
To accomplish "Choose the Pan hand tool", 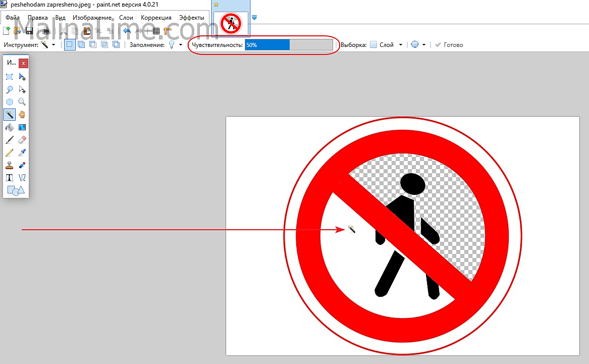I will (x=22, y=115).
